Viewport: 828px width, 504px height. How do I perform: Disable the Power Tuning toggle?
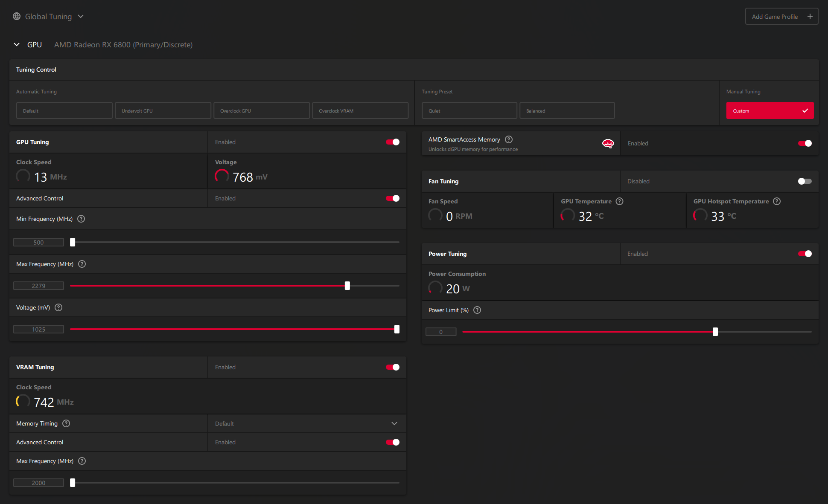[x=805, y=254]
